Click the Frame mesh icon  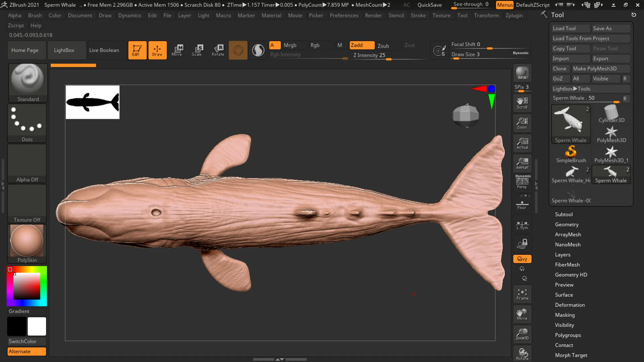coord(522,294)
